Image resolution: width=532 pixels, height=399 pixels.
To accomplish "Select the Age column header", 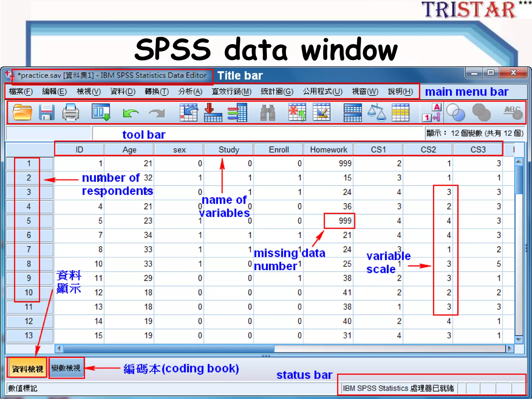I will point(129,149).
